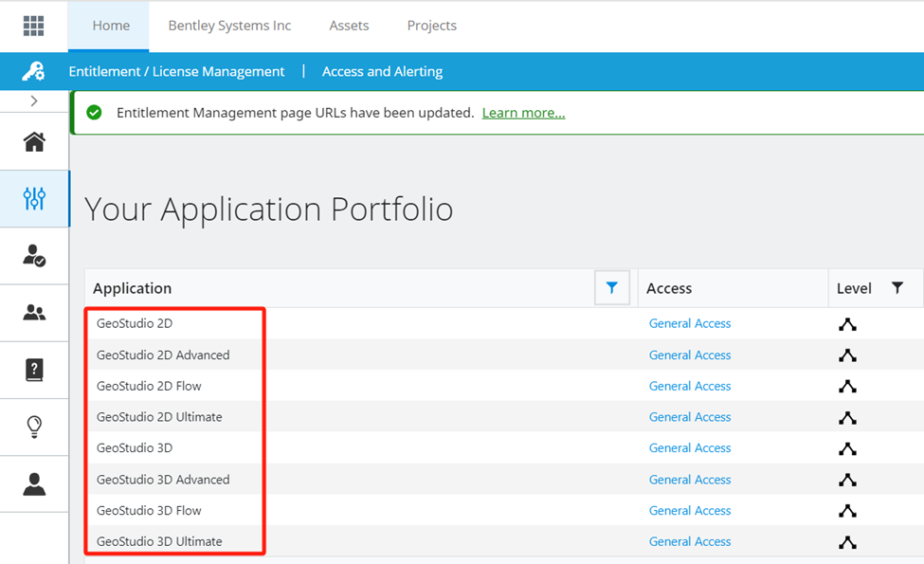Select the GeoStudio 2D Flow row
924x564 pixels.
pos(149,386)
